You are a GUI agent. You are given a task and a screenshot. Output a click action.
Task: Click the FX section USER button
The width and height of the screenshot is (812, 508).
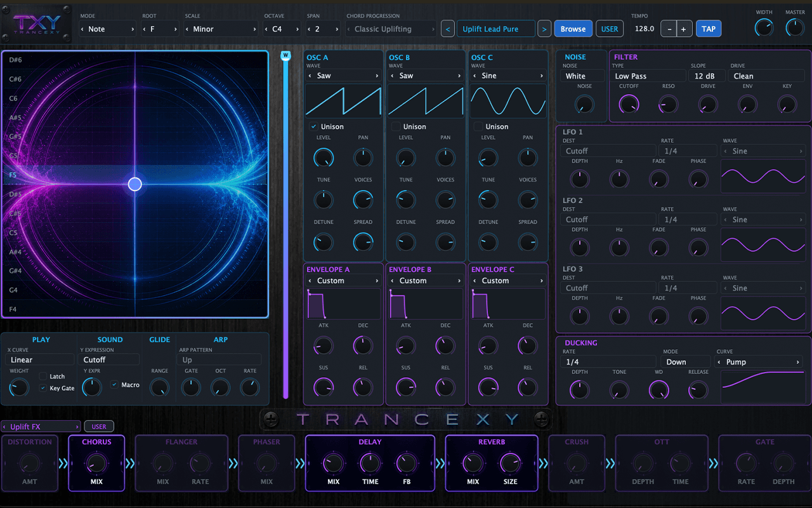coord(99,427)
